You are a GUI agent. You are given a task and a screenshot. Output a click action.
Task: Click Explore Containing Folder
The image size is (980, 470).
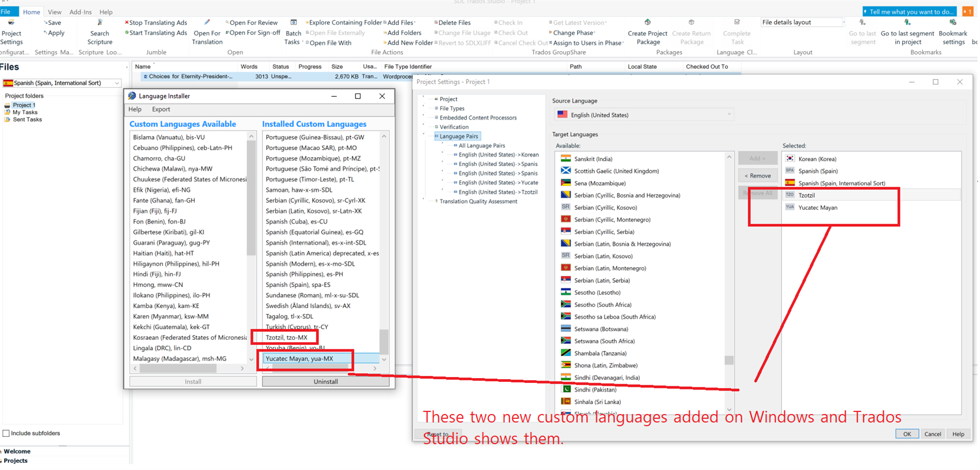(344, 23)
